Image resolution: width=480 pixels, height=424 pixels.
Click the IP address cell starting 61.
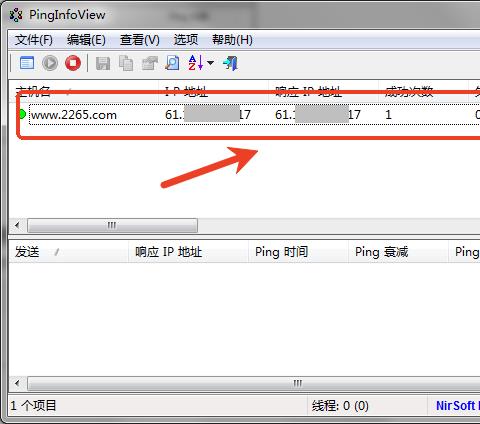click(208, 115)
